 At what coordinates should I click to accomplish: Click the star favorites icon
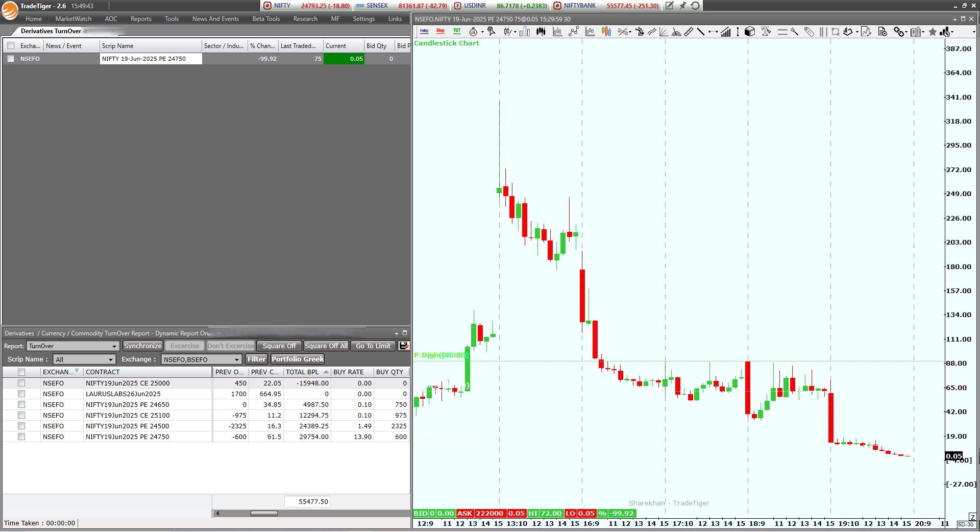point(933,32)
